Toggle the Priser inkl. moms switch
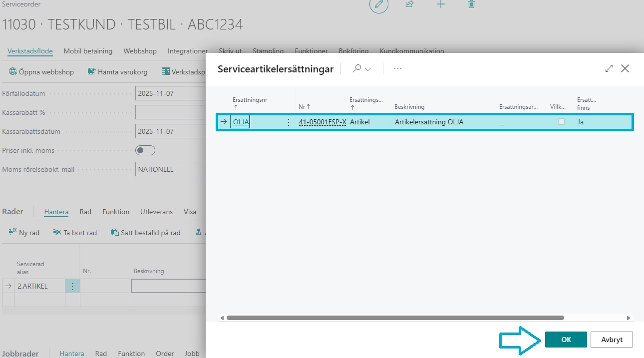The width and height of the screenshot is (644, 358). (145, 150)
